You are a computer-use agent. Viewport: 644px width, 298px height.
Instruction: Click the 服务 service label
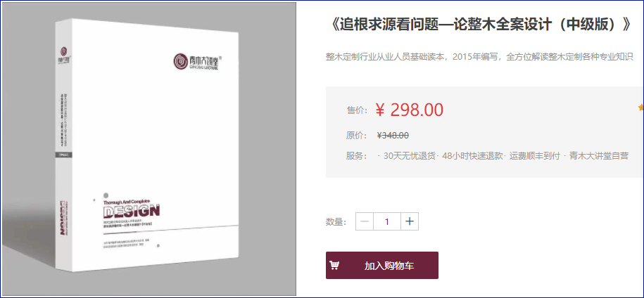pyautogui.click(x=357, y=156)
